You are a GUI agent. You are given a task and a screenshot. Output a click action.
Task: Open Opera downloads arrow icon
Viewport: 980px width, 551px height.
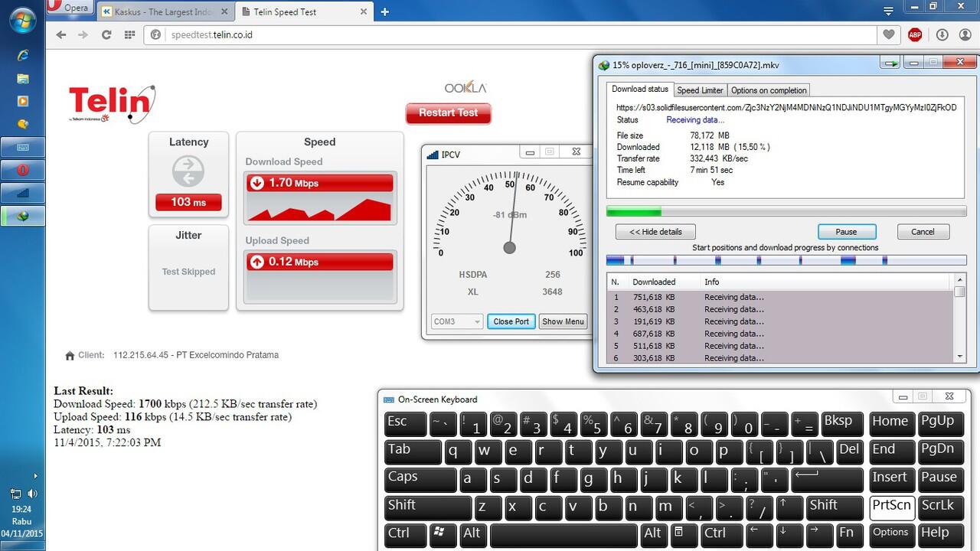pos(942,34)
